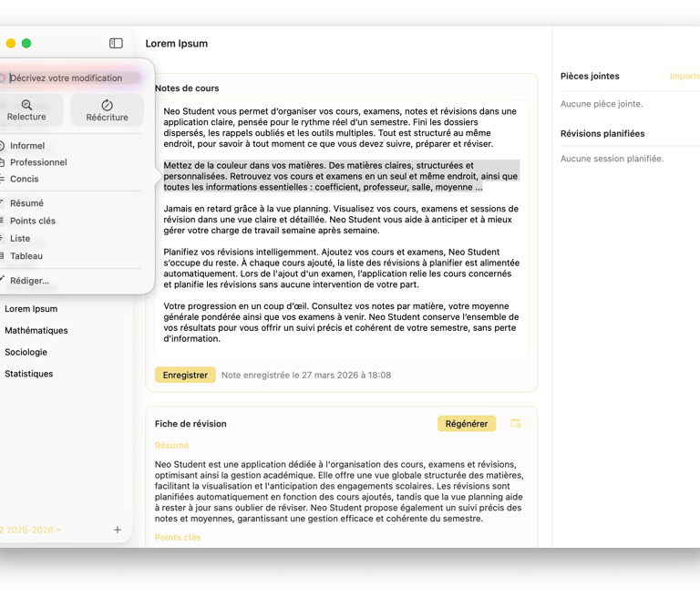The width and height of the screenshot is (700, 598).
Task: Click the circular pencil icon on Réécriture
Action: tap(108, 105)
